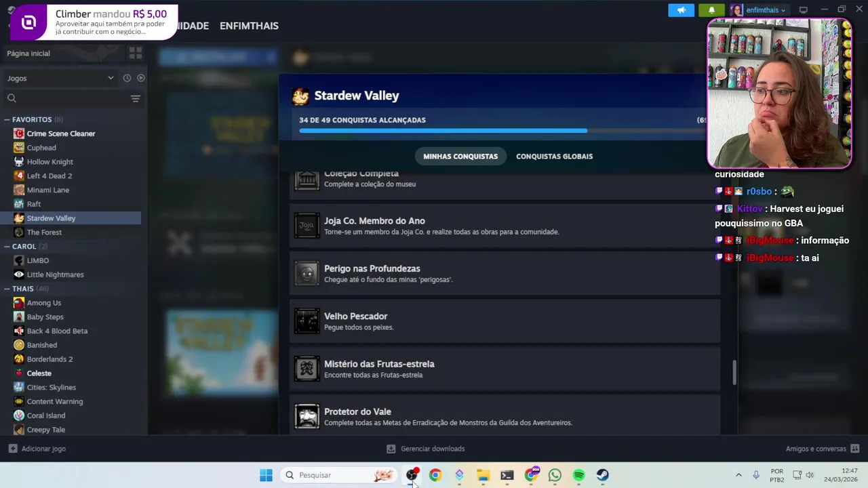Screen dimensions: 868x488
Task: Open Amigos e conversas
Action: coord(823,449)
